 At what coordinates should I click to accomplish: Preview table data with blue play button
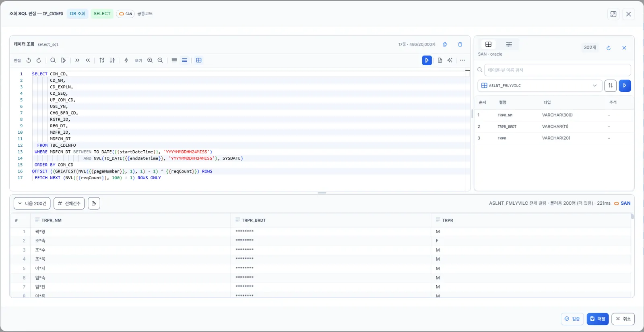625,86
